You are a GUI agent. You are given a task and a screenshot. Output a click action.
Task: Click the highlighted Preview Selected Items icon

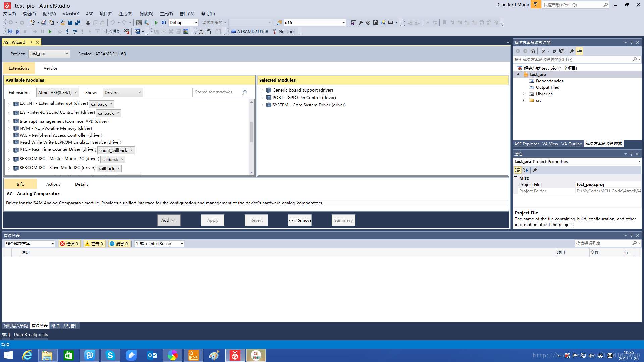(x=579, y=51)
